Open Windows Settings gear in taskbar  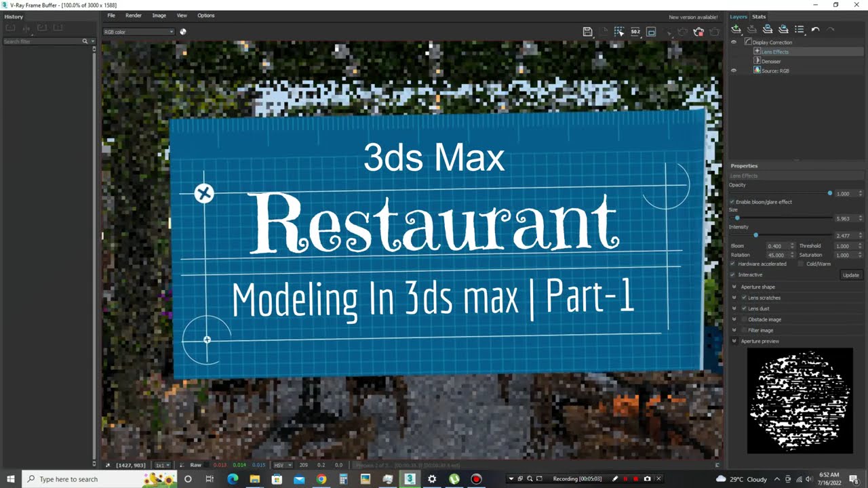[432, 479]
